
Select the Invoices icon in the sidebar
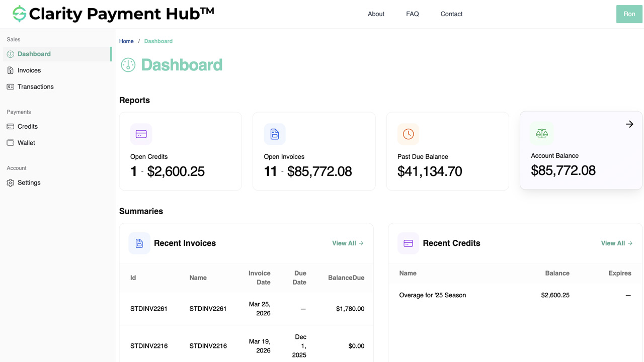pos(10,70)
